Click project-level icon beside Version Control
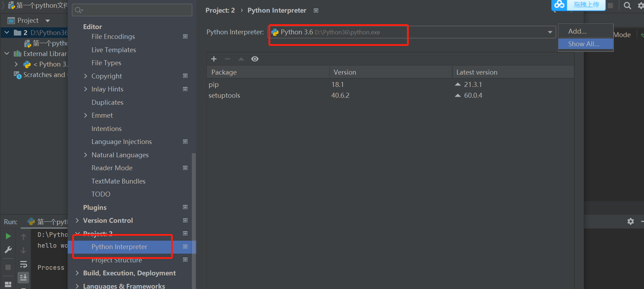The width and height of the screenshot is (644, 289). point(185,220)
